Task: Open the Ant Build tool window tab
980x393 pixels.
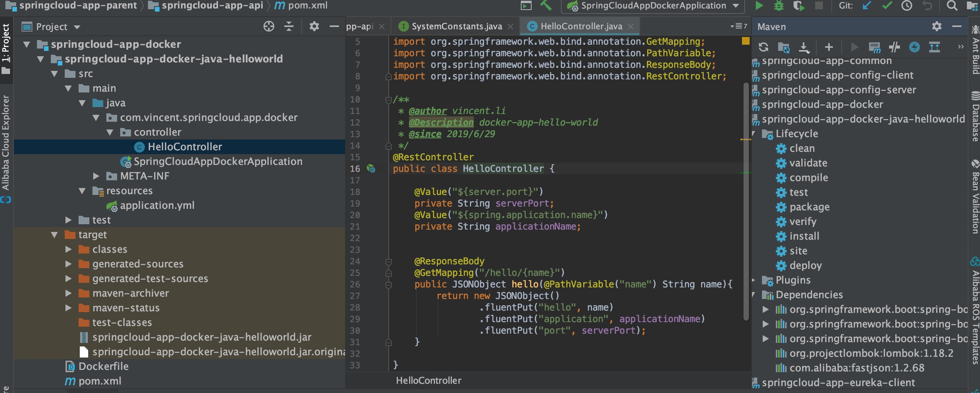Action: tap(975, 49)
